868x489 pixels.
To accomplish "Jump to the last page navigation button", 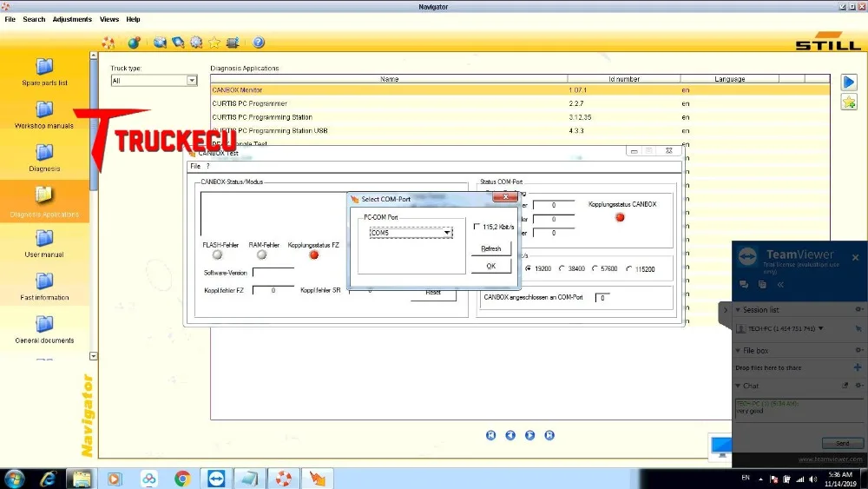I will pos(549,435).
